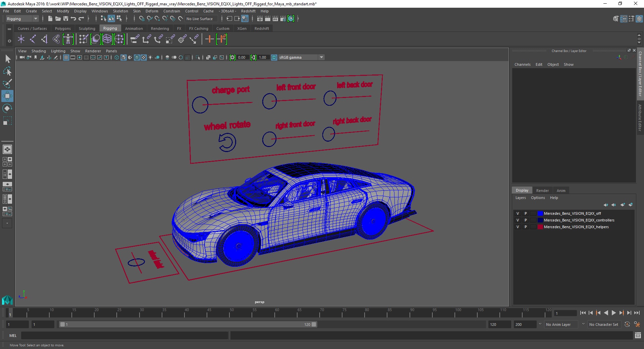This screenshot has width=644, height=349.
Task: Click the time range slider bar
Action: (x=188, y=325)
